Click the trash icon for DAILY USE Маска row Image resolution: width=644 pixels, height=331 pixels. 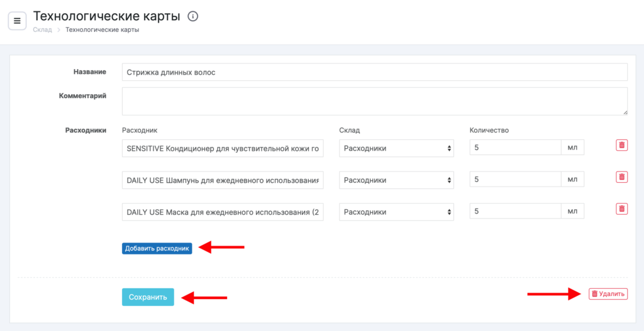[621, 209]
